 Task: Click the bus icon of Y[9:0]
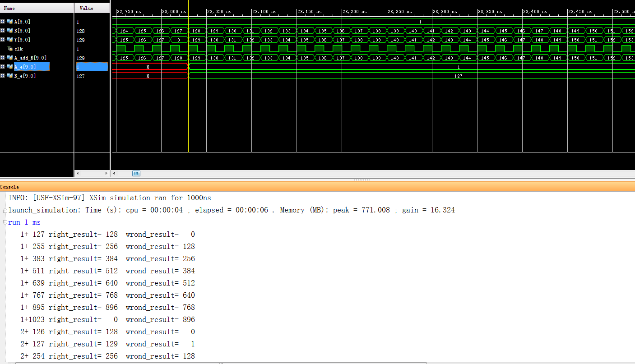10,40
